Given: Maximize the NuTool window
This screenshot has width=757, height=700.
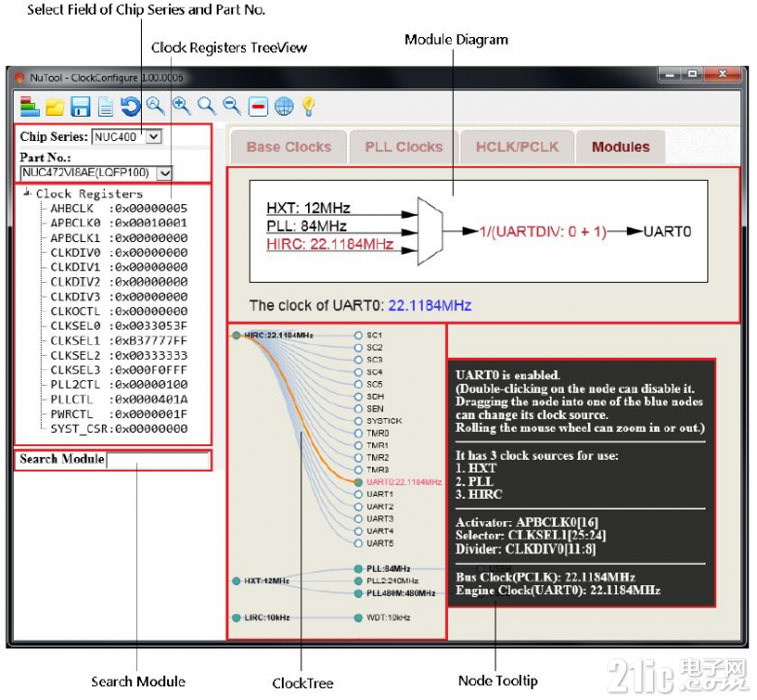Looking at the screenshot, I should pyautogui.click(x=692, y=75).
